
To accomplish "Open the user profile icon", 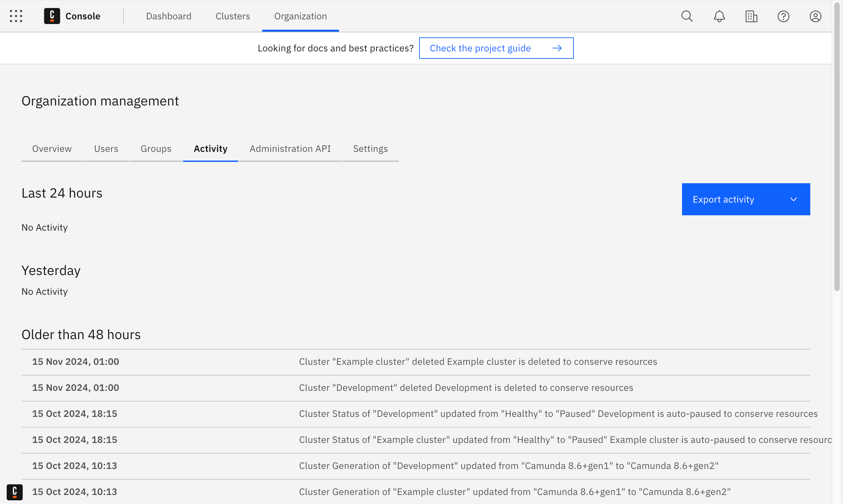I will pyautogui.click(x=815, y=16).
